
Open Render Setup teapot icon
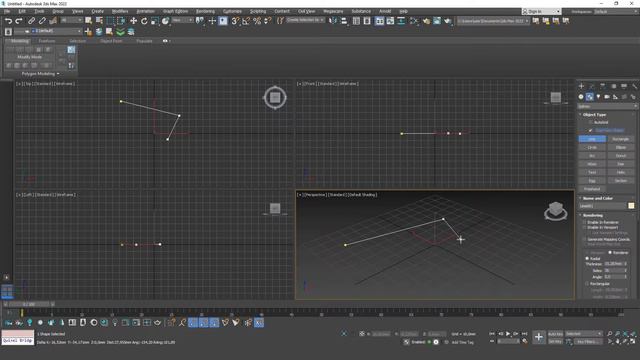click(x=427, y=21)
